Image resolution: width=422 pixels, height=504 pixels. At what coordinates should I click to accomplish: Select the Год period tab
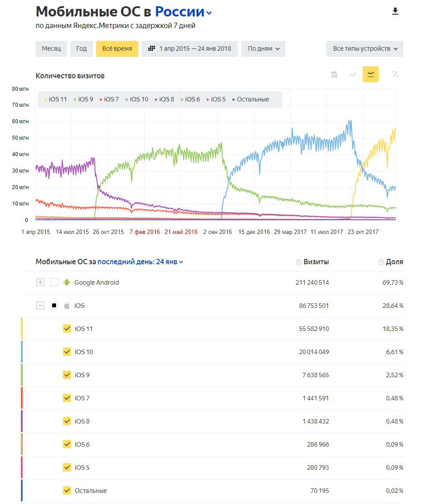tap(81, 49)
